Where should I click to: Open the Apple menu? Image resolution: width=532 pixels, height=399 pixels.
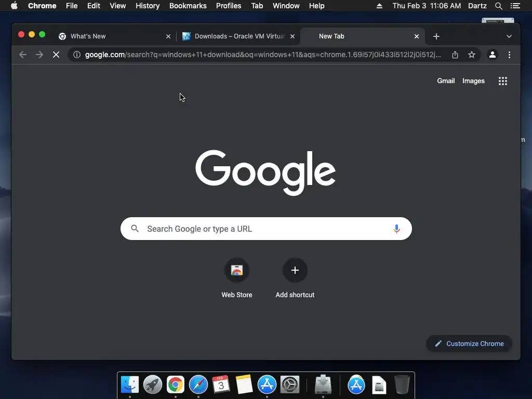tap(14, 6)
